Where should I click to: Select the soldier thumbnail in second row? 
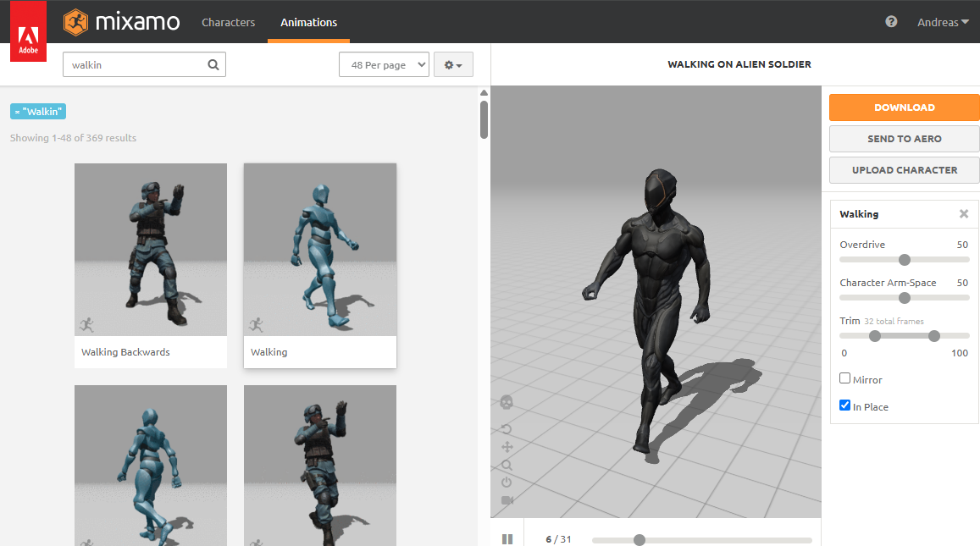[320, 466]
